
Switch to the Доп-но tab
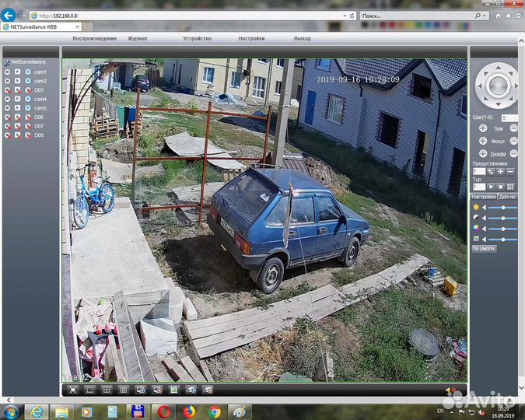pos(507,197)
